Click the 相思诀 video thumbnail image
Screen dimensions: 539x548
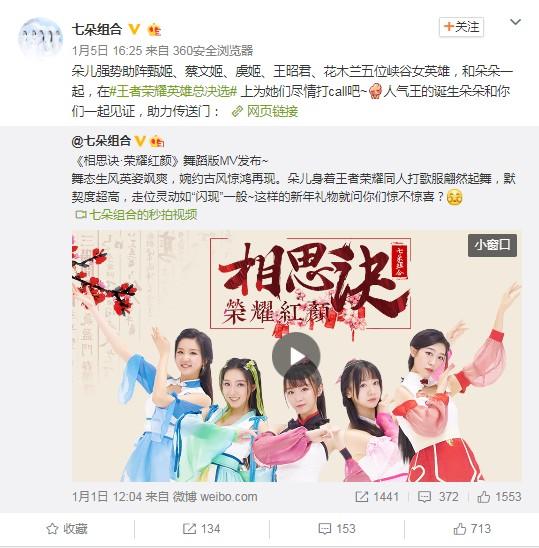296,356
